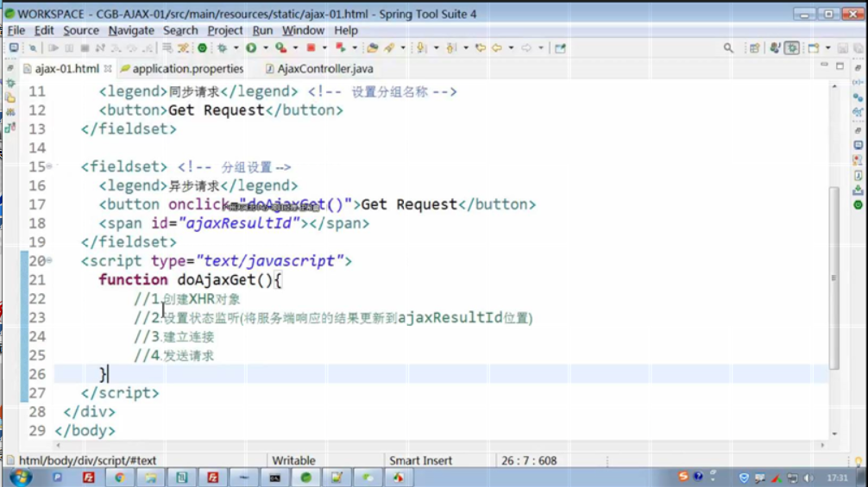The image size is (868, 487).
Task: Open Forward history dropdown arrow
Action: pyautogui.click(x=541, y=48)
